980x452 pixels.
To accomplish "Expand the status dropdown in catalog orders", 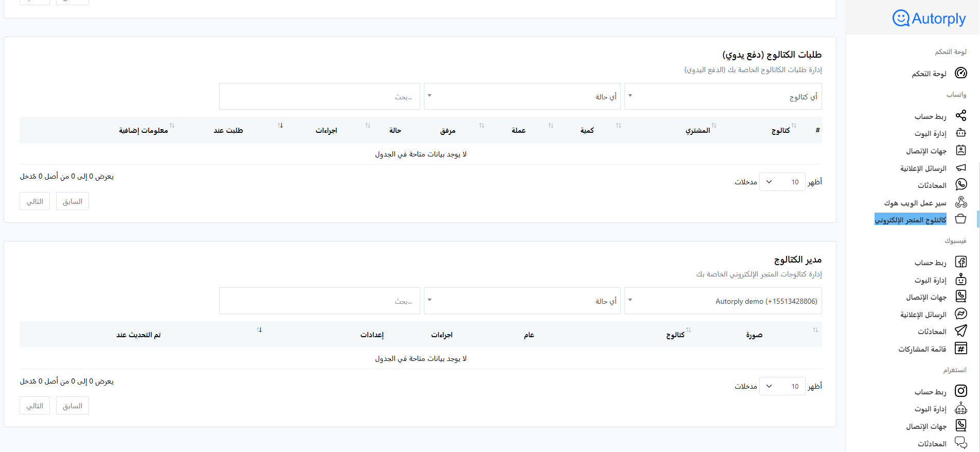I will click(x=522, y=97).
